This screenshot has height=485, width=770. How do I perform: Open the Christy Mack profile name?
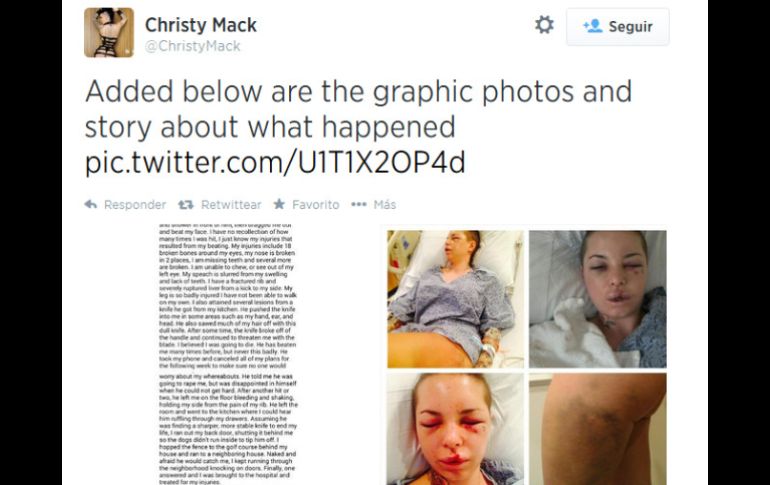[x=201, y=25]
